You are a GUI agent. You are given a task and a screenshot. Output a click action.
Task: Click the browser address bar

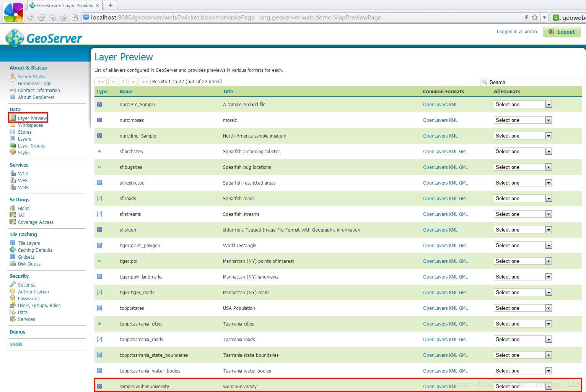302,17
